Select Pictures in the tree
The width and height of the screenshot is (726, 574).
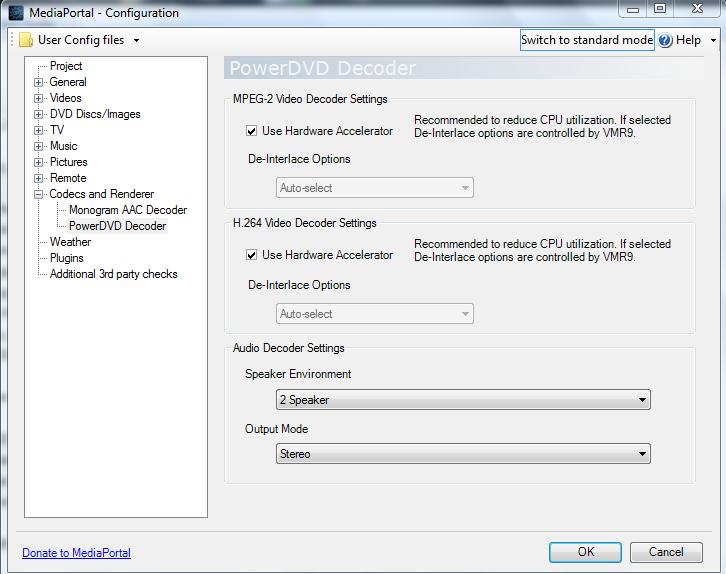69,162
